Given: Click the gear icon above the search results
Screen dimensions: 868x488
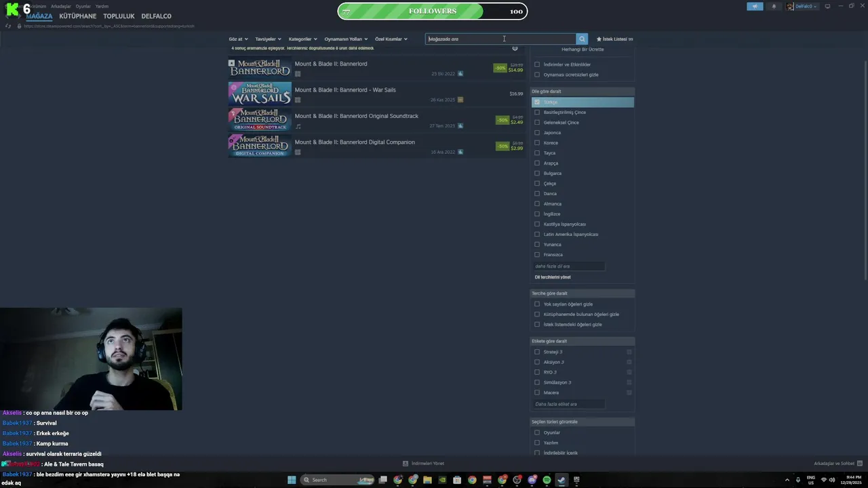Looking at the screenshot, I should pyautogui.click(x=515, y=48).
